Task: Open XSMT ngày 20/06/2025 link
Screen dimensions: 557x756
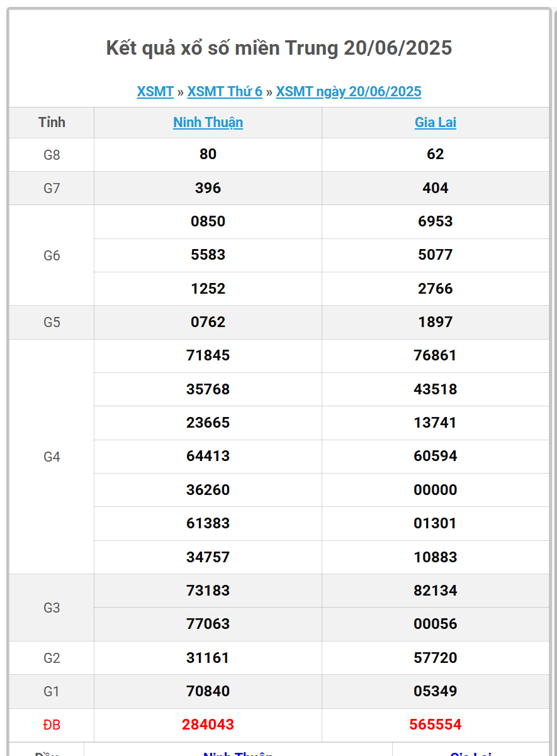Action: pos(349,91)
